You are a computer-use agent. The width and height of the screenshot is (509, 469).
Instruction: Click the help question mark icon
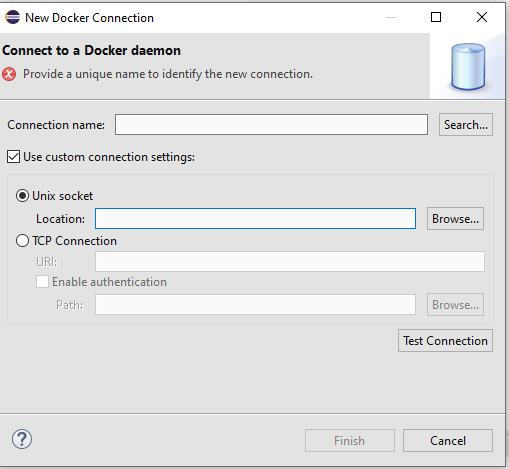[x=22, y=439]
